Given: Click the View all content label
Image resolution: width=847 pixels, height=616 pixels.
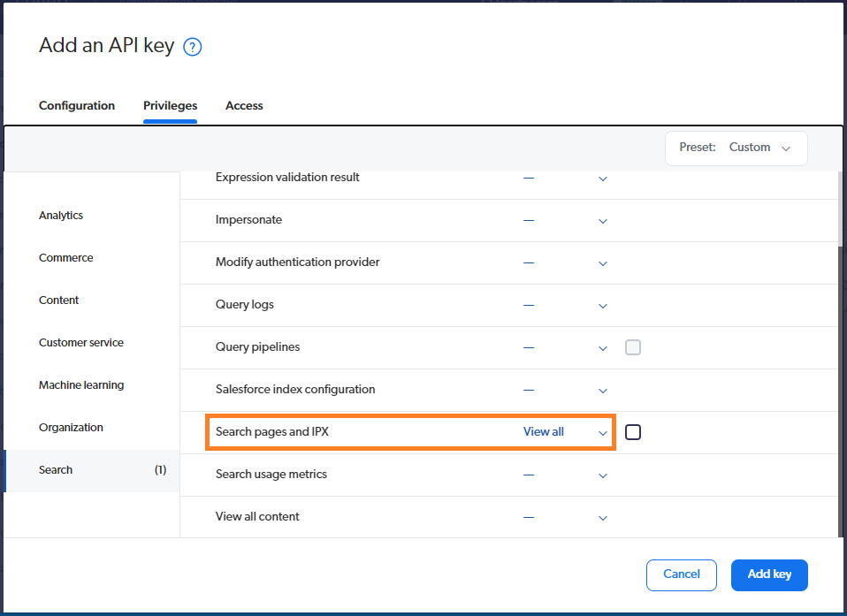Looking at the screenshot, I should tap(257, 517).
